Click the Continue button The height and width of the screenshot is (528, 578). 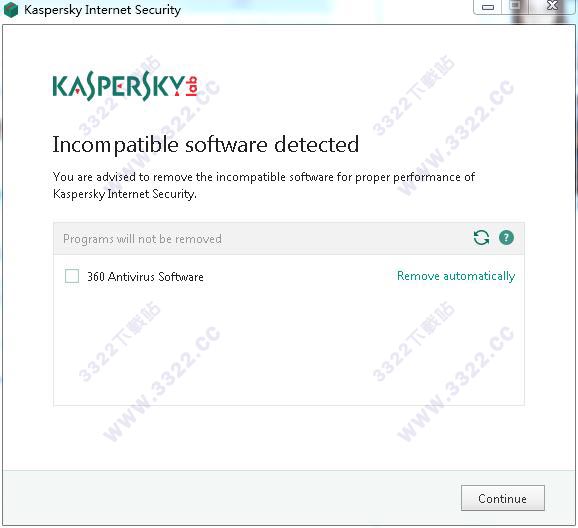tap(502, 498)
